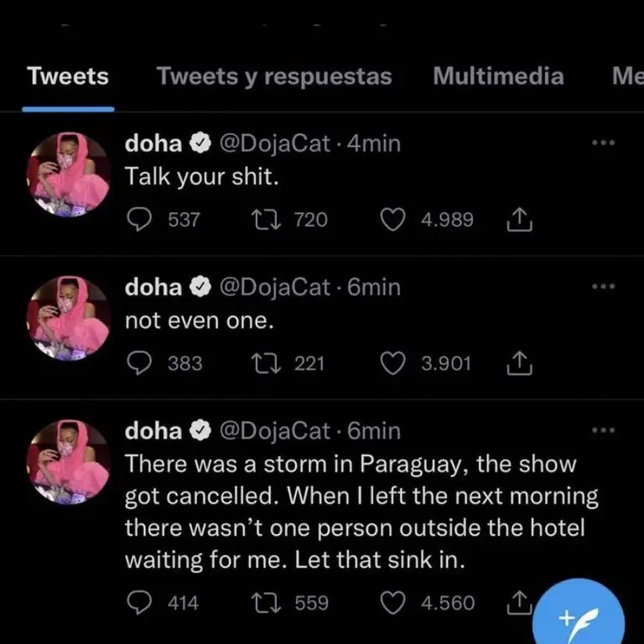Reply to the "not even one." tweet
The width and height of the screenshot is (644, 644).
pos(137,363)
